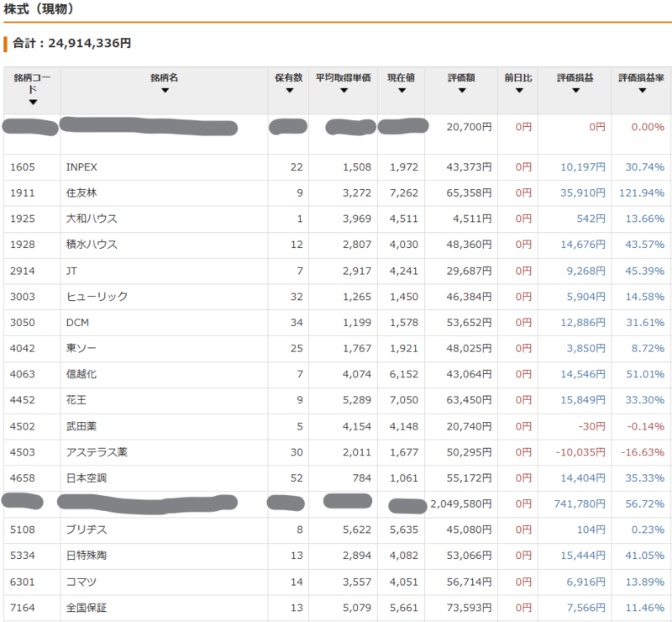Click the 3,557 average cost for コマツ
Screen dimensions: 672x622
[x=356, y=582]
